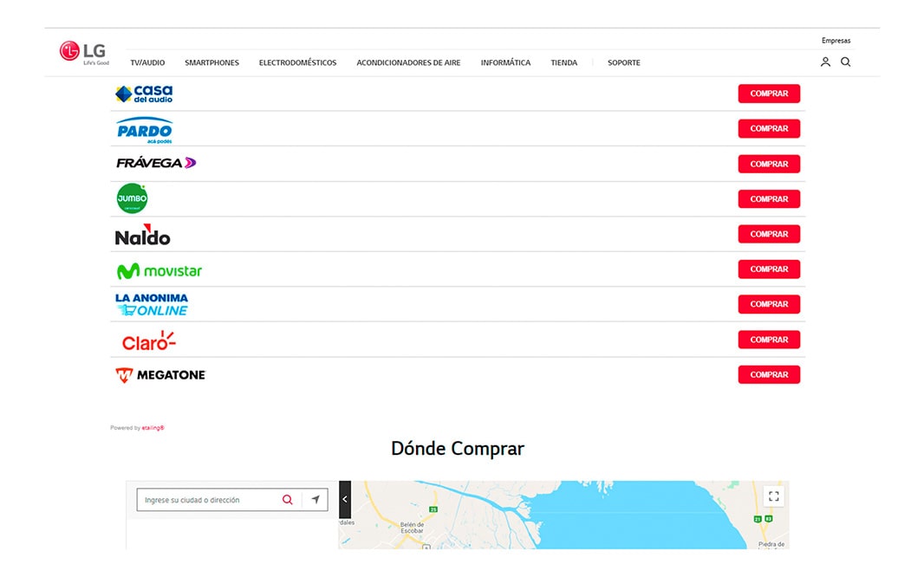Open the user account icon
The image size is (924, 577).
click(825, 62)
